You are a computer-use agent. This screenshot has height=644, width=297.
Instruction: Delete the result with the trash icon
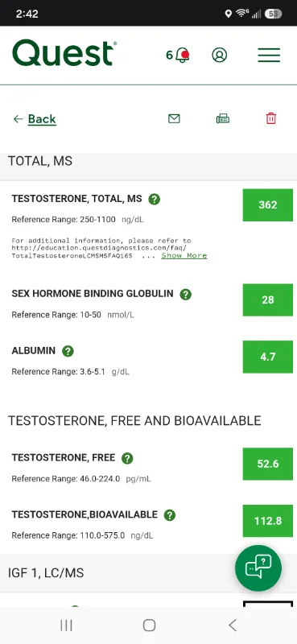[x=271, y=118]
